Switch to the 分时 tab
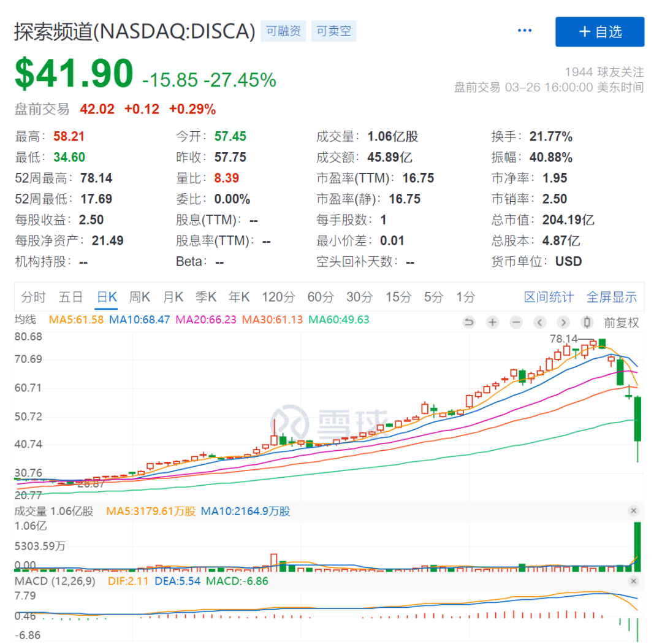This screenshot has height=644, width=662. click(x=33, y=297)
